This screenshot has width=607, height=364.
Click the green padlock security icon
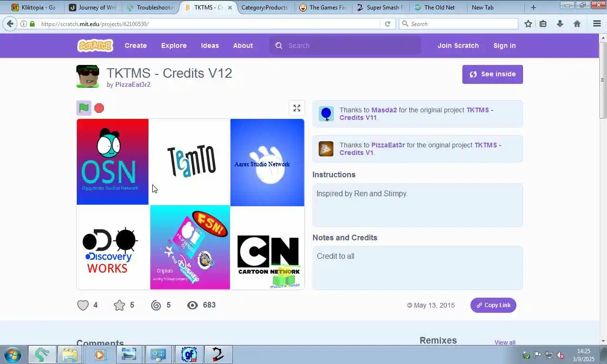[x=32, y=24]
